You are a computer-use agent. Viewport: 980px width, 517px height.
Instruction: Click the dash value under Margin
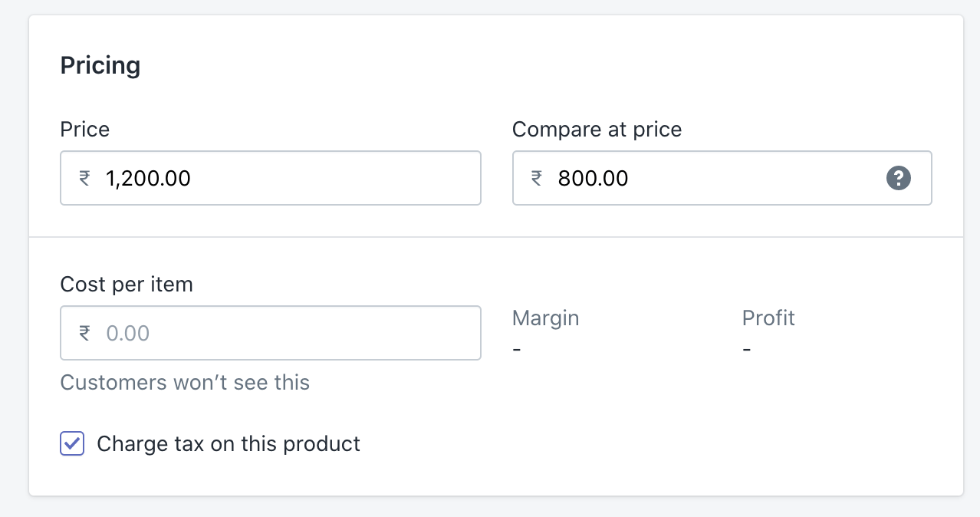pos(517,349)
